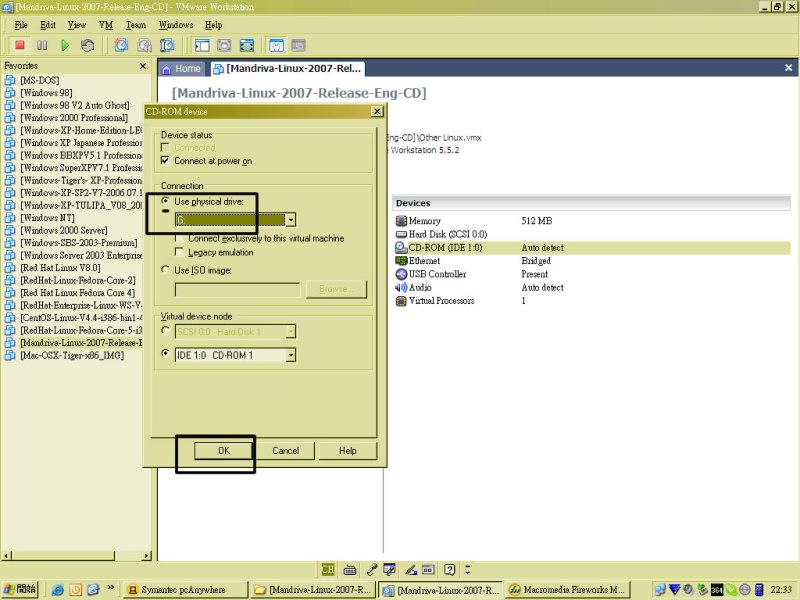800x600 pixels.
Task: Enter Full Screen via toolbar icon
Action: (x=247, y=45)
